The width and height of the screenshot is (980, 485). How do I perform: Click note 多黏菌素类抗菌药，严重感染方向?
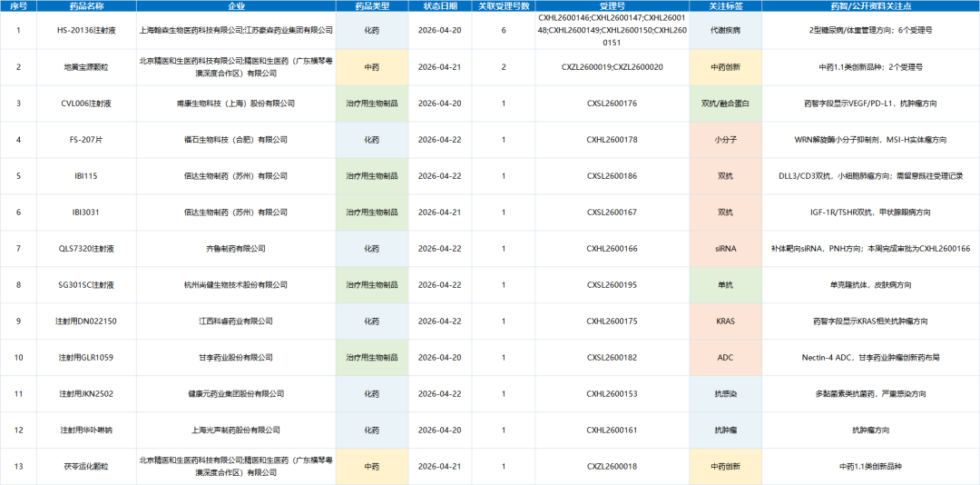[x=870, y=393]
